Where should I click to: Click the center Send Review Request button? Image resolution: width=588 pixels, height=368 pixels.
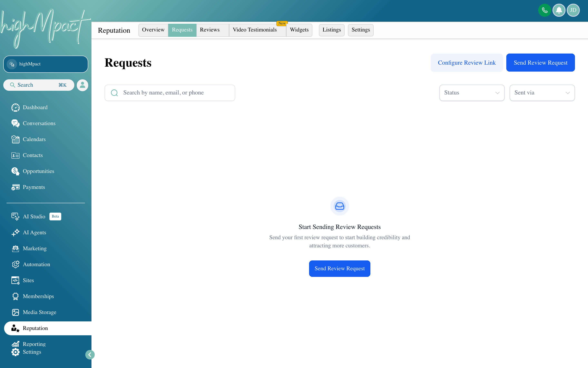tap(340, 268)
